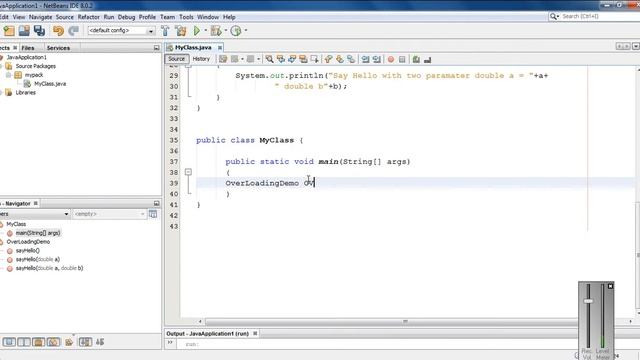
Task: Click the Debug Project icon
Action: [x=216, y=31]
